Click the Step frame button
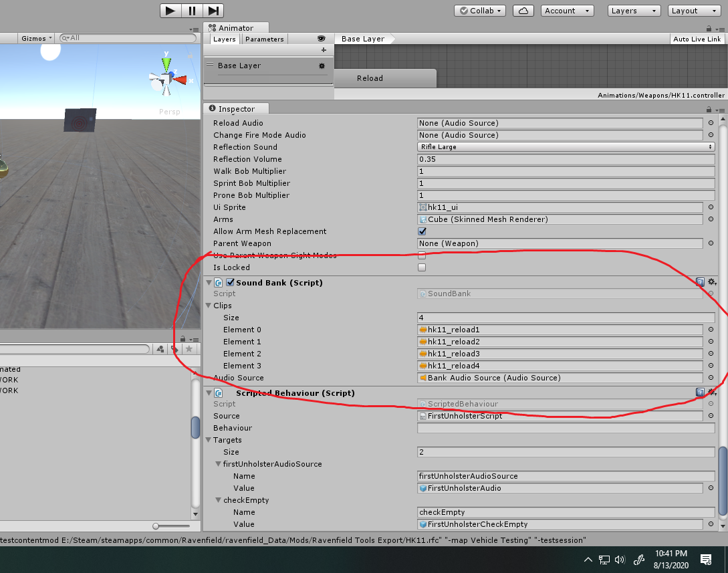The image size is (728, 573). [213, 11]
